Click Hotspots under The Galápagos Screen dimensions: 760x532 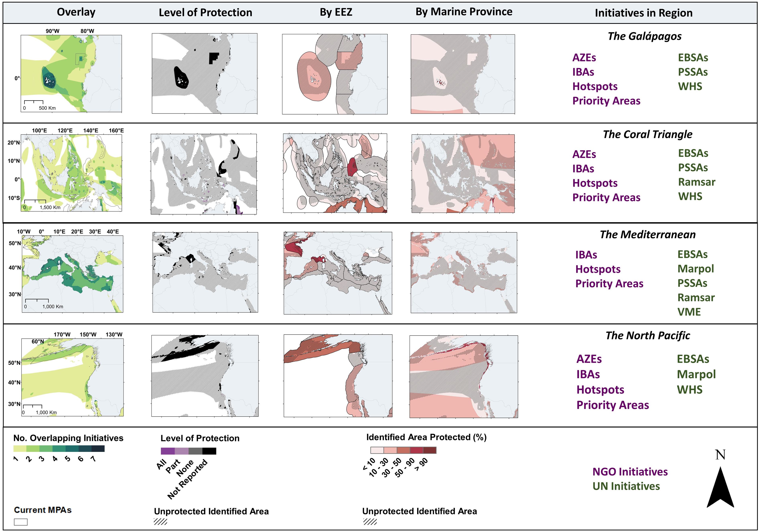click(595, 86)
